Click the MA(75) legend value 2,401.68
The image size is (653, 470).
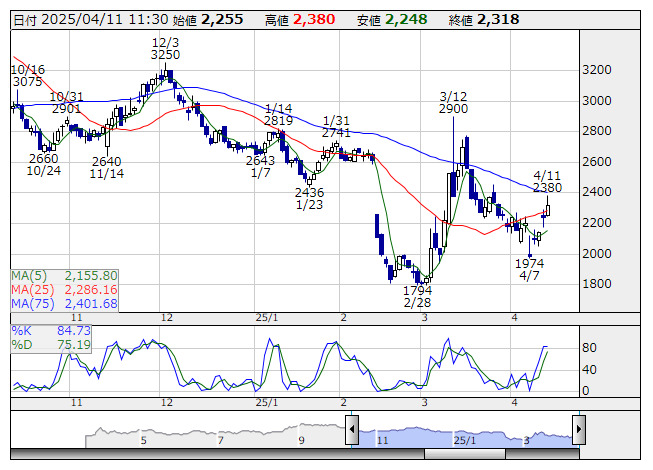point(91,304)
